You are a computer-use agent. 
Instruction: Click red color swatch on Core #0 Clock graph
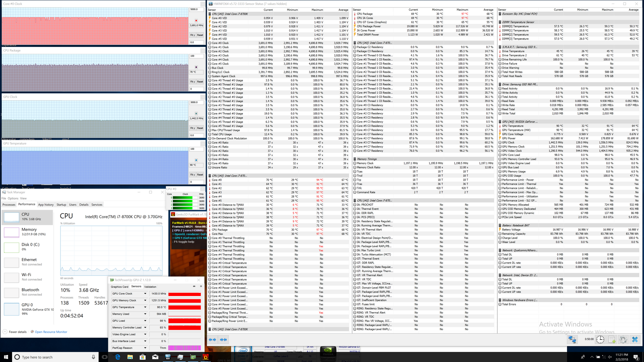click(196, 21)
